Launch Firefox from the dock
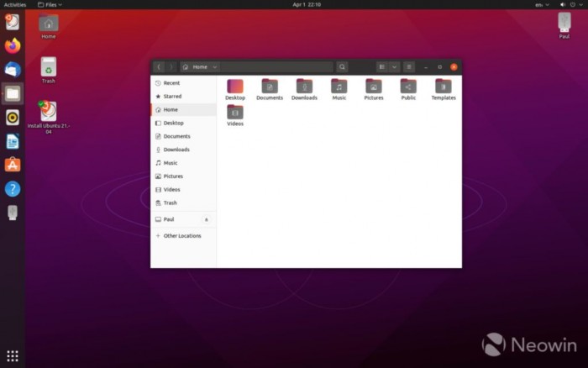Screen dimensions: 588x368 click(x=13, y=45)
